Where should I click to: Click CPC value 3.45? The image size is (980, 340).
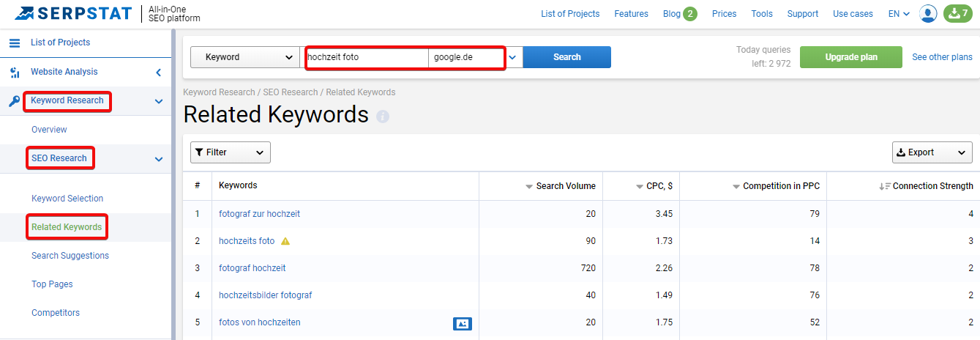[x=663, y=214]
